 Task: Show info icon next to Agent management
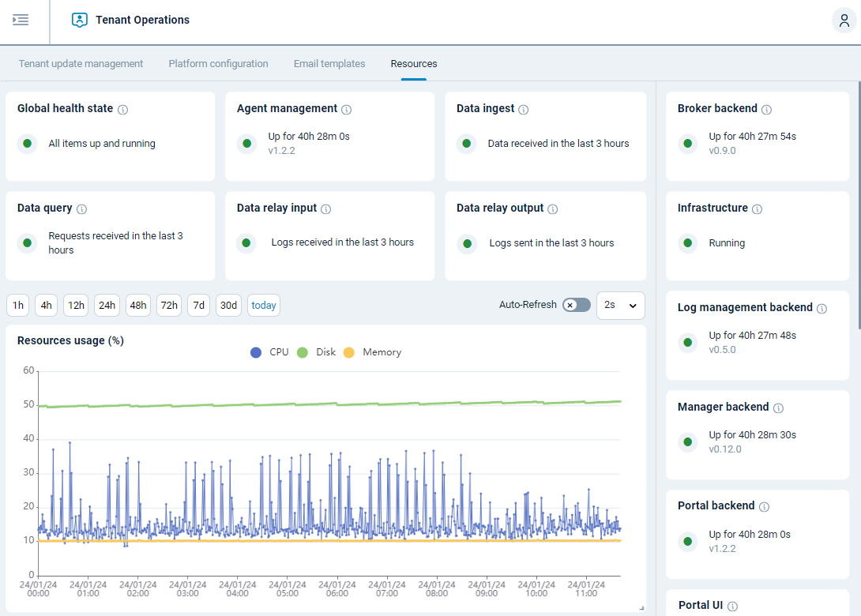pyautogui.click(x=346, y=110)
